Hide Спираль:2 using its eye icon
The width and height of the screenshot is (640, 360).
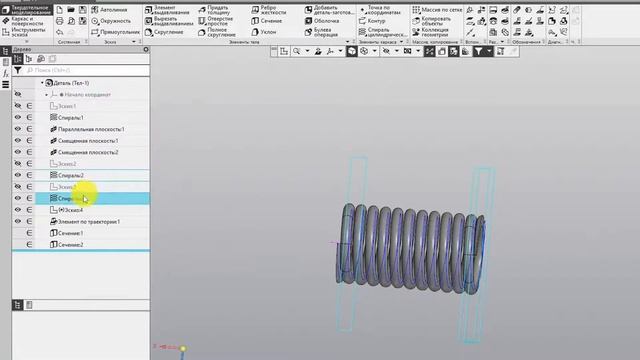pos(18,175)
